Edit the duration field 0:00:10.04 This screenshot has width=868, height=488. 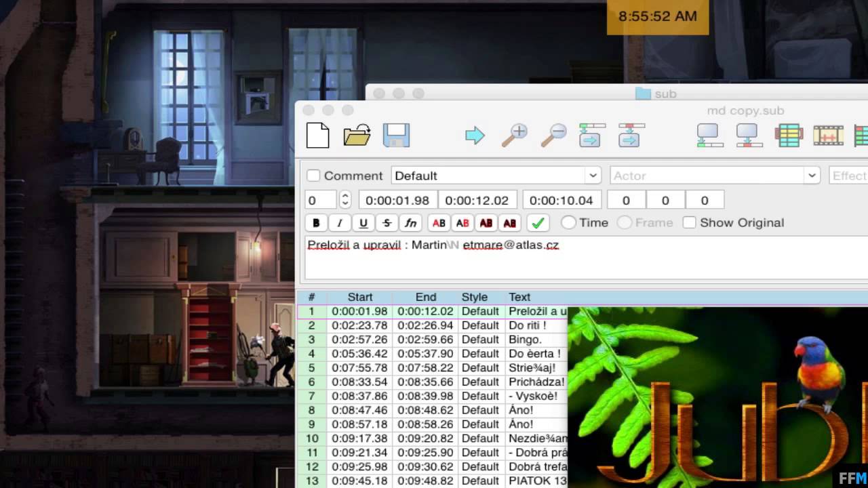(x=561, y=200)
